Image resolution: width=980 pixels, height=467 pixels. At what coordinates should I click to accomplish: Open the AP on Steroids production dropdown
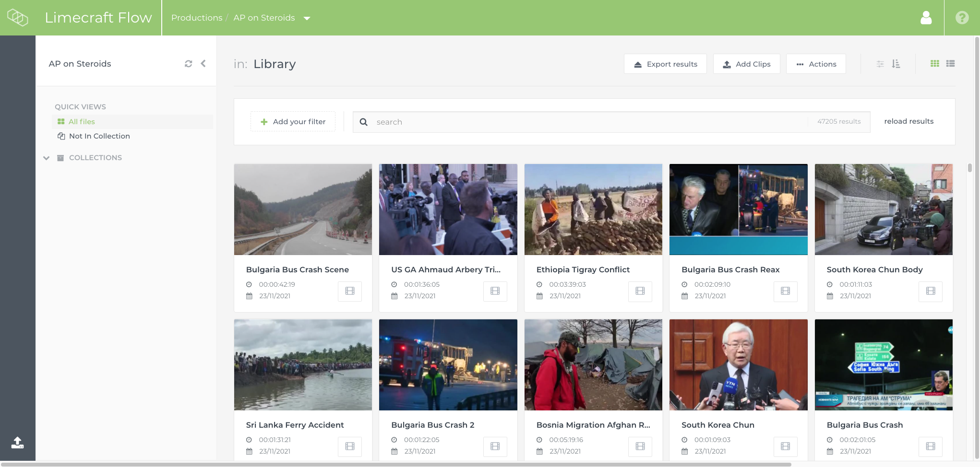tap(307, 18)
